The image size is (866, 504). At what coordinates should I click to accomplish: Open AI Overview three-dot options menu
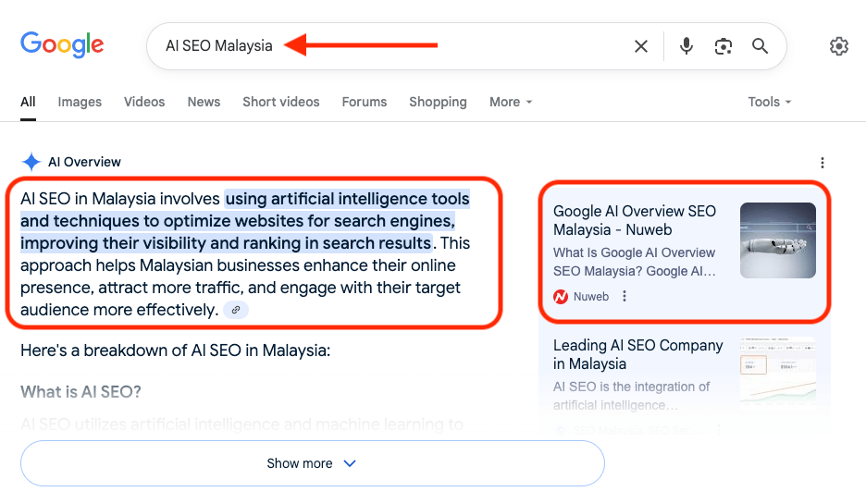click(x=823, y=162)
